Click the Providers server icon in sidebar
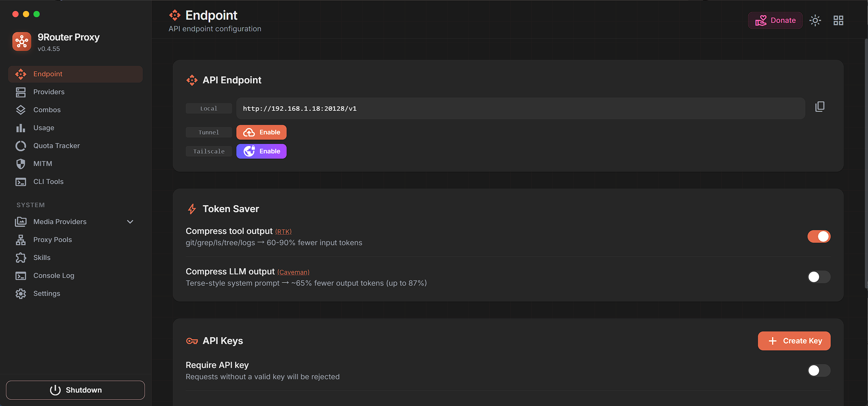Screen dimensions: 868x406 [x=21, y=92]
